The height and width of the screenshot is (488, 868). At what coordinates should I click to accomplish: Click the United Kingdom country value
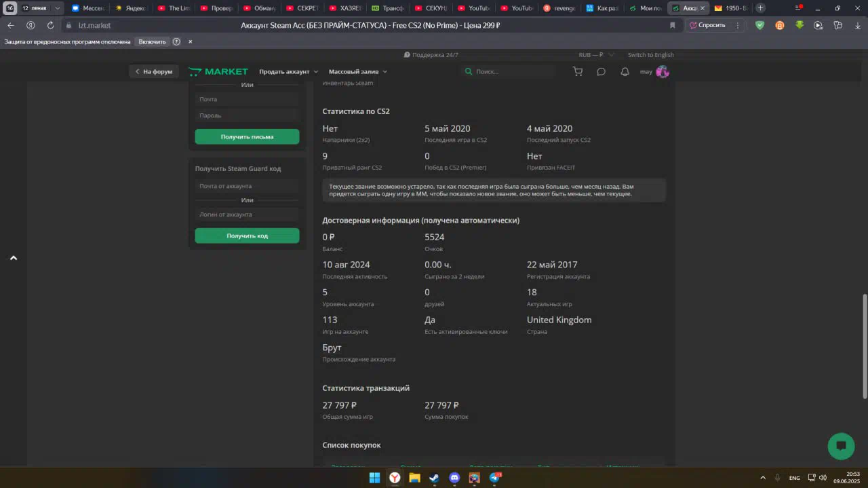559,320
